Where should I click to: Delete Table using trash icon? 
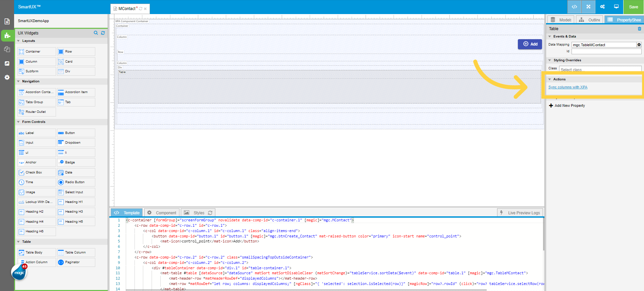tap(639, 29)
